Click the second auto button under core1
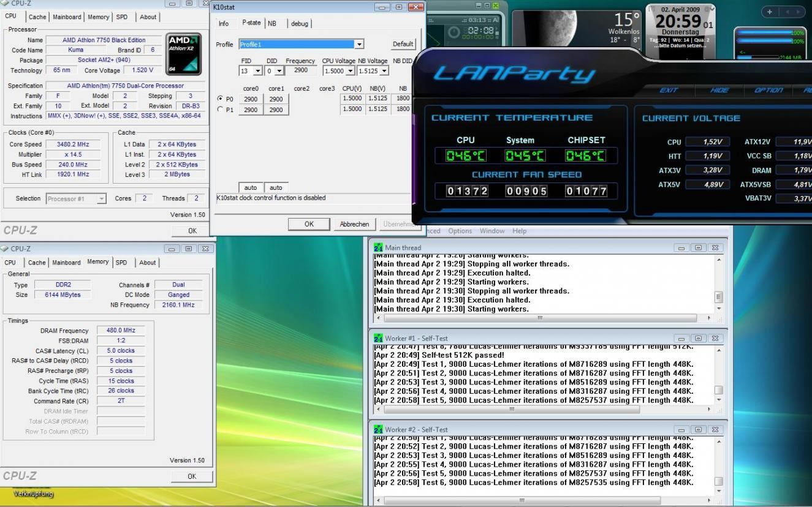The height and width of the screenshot is (507, 812). click(x=276, y=187)
